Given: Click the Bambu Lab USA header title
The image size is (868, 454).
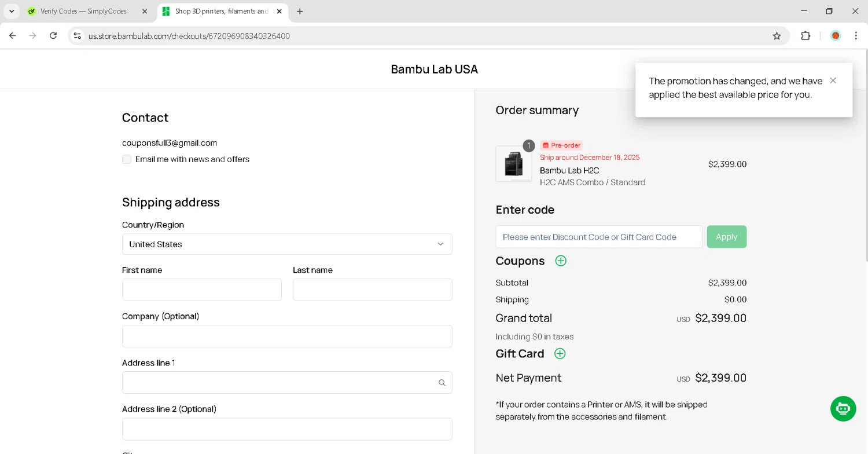Looking at the screenshot, I should 435,69.
